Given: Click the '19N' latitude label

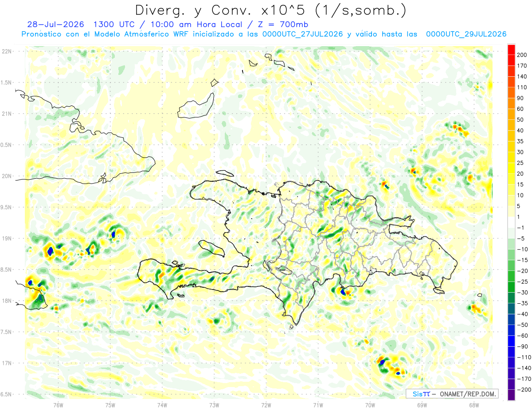Looking at the screenshot, I should click(x=7, y=239).
